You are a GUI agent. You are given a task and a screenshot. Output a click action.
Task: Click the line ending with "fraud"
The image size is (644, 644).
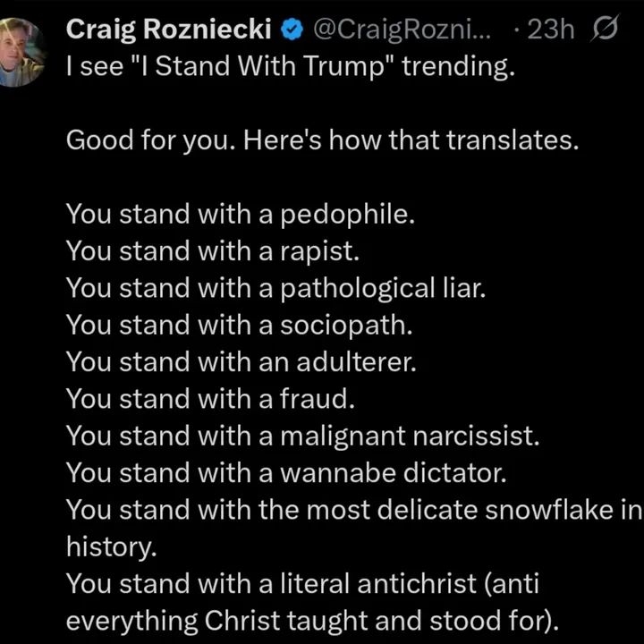point(208,399)
